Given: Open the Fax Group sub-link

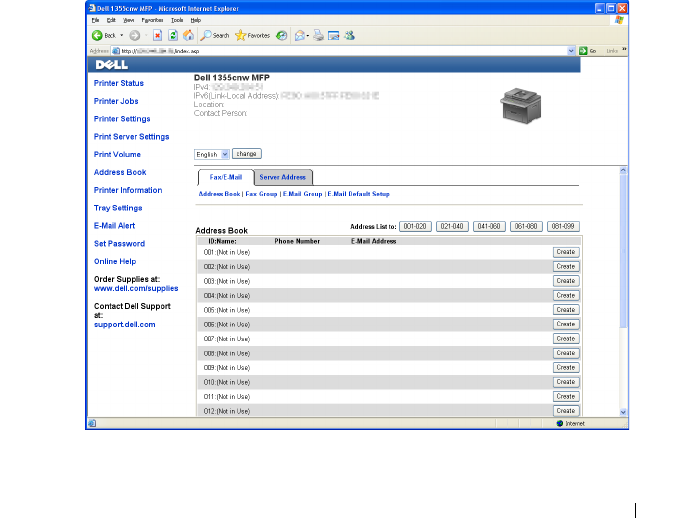Looking at the screenshot, I should (261, 194).
